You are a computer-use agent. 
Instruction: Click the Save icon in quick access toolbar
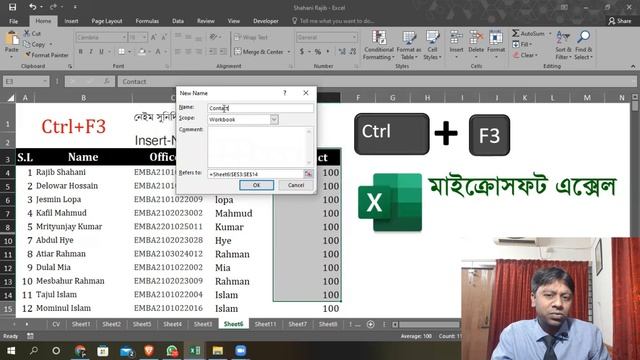[x=13, y=7]
